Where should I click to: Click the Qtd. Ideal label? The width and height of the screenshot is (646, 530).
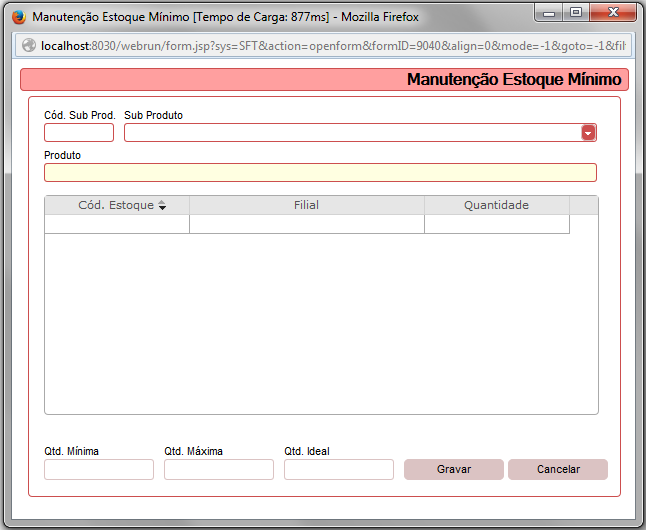307,451
